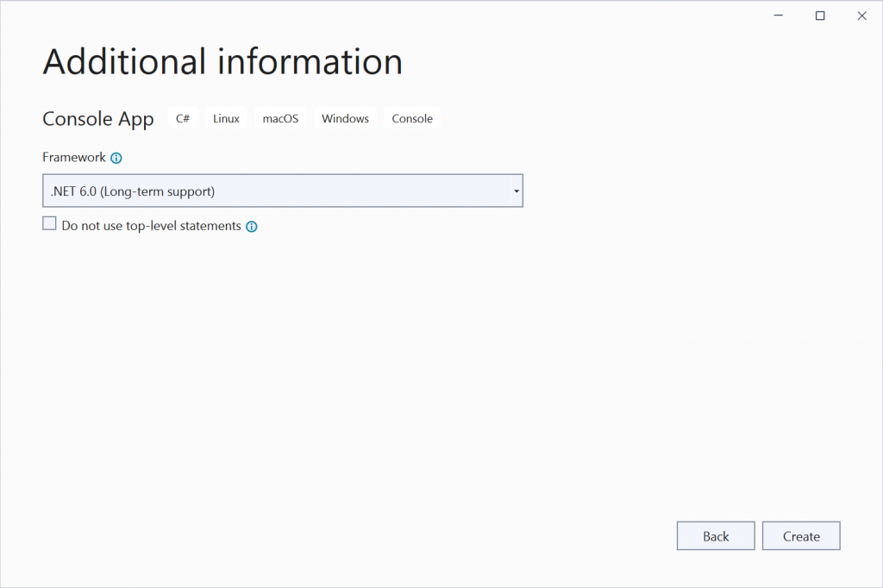Click the Framework info icon
883x588 pixels.
(116, 158)
